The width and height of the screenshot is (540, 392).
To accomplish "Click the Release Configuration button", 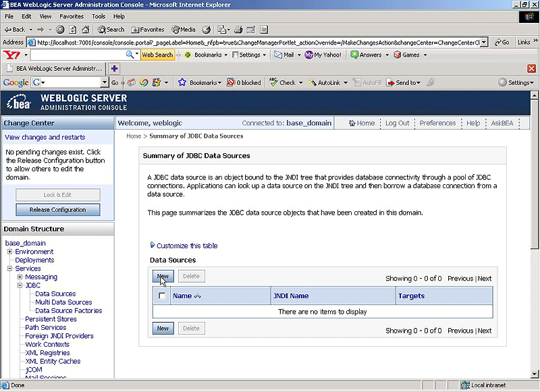I will coord(57,210).
